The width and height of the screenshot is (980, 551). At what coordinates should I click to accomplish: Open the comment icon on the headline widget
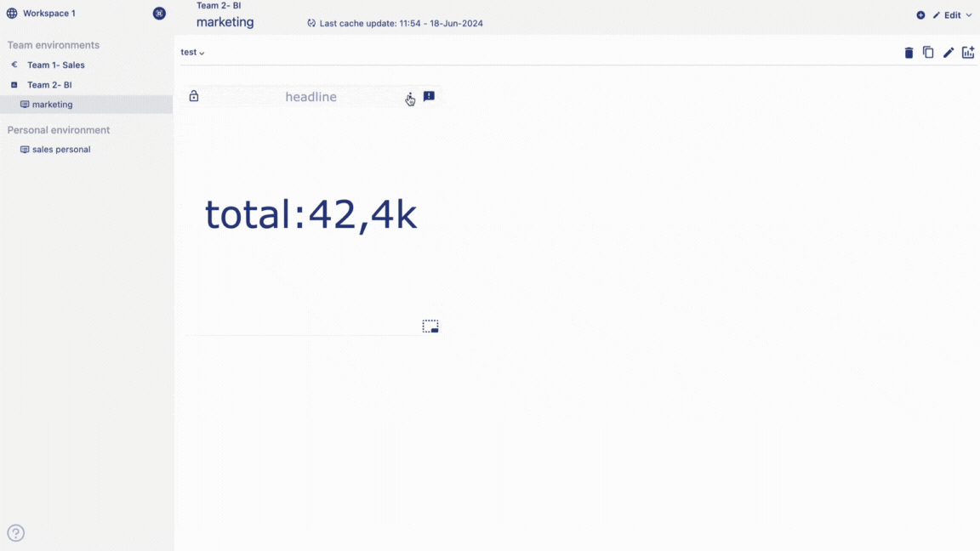(429, 97)
